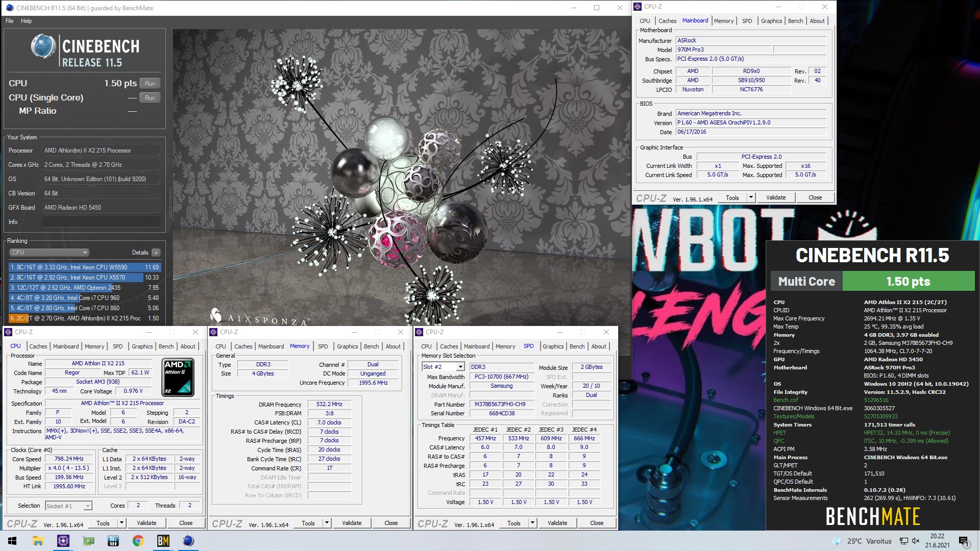Switch to Caches tab in CPU-Z CPU window
Image resolution: width=980 pixels, height=551 pixels.
click(x=38, y=346)
